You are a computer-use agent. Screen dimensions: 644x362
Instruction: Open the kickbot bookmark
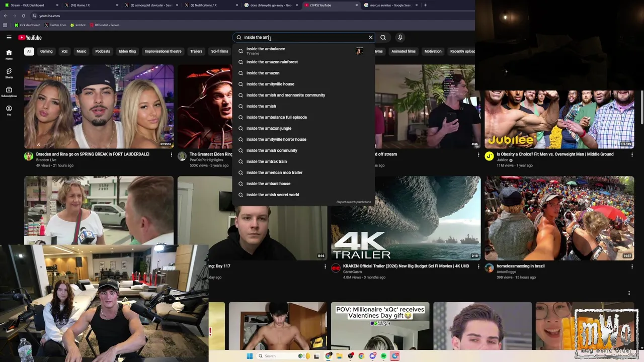pyautogui.click(x=78, y=25)
